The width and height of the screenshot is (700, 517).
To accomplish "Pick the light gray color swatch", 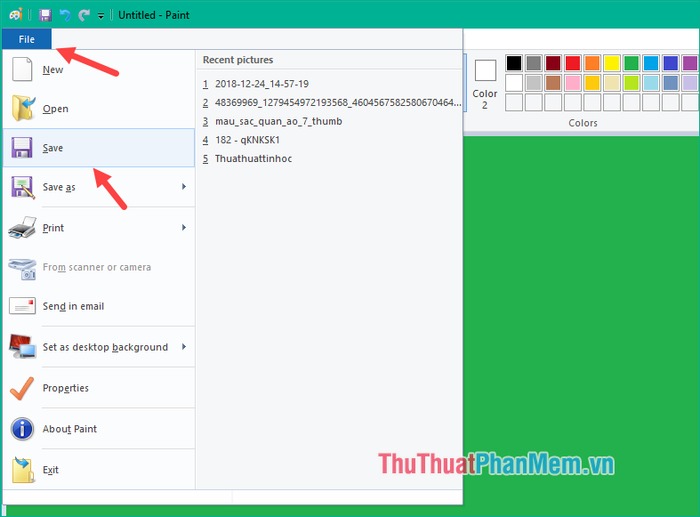I will [x=533, y=83].
